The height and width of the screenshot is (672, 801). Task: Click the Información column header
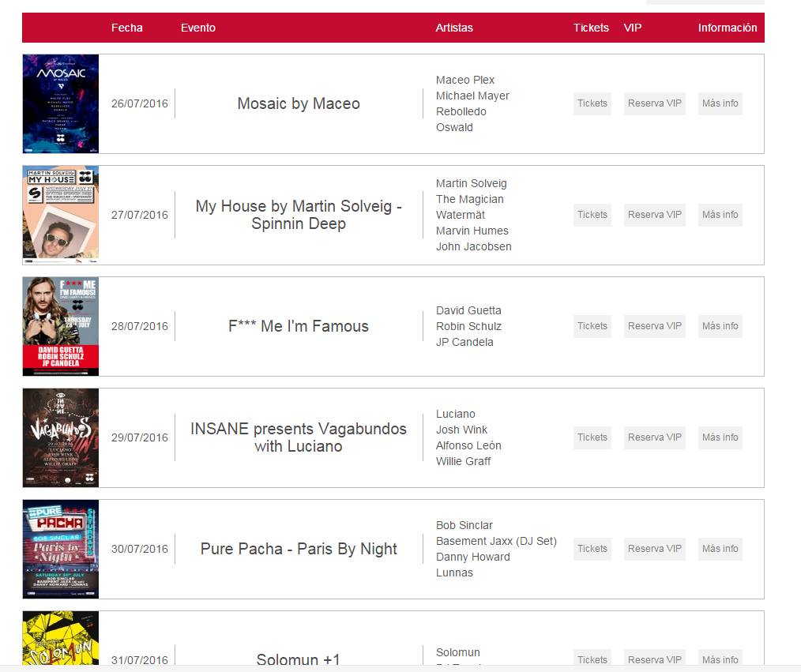tap(728, 28)
